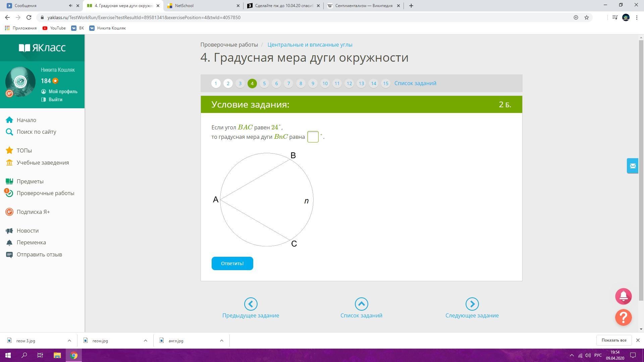Open the Search site magnifier in sidebar
The image size is (644, 362).
point(9,132)
